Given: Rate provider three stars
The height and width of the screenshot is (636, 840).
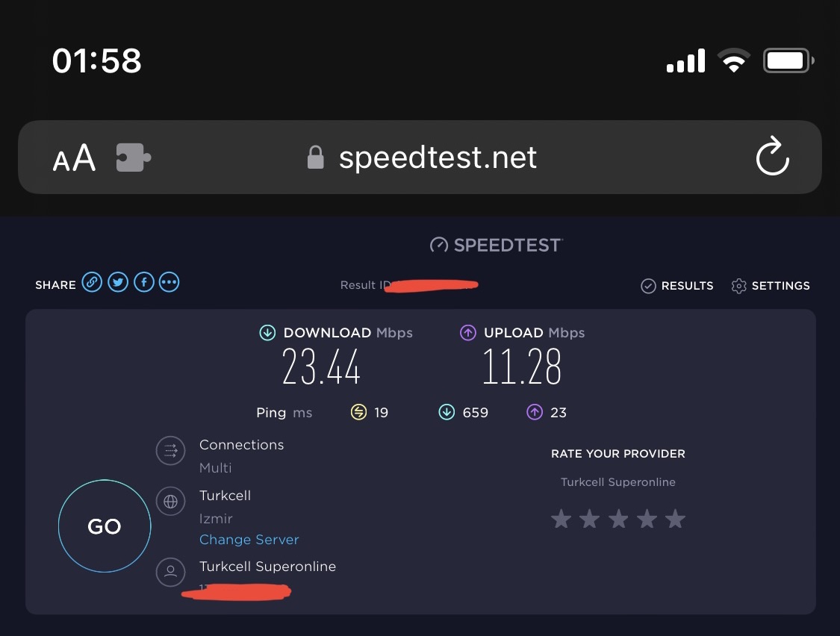Looking at the screenshot, I should pos(618,519).
